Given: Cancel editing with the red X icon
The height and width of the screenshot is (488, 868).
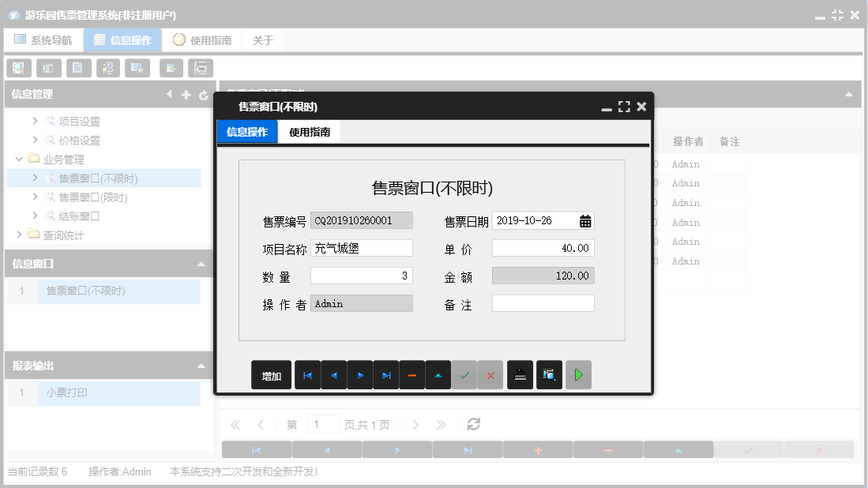Looking at the screenshot, I should point(490,374).
